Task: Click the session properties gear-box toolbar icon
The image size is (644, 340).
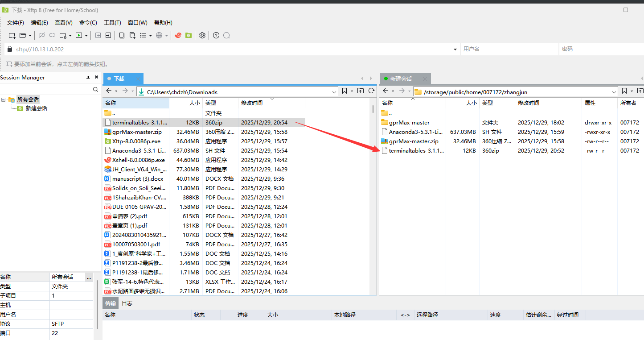Action: [x=63, y=35]
